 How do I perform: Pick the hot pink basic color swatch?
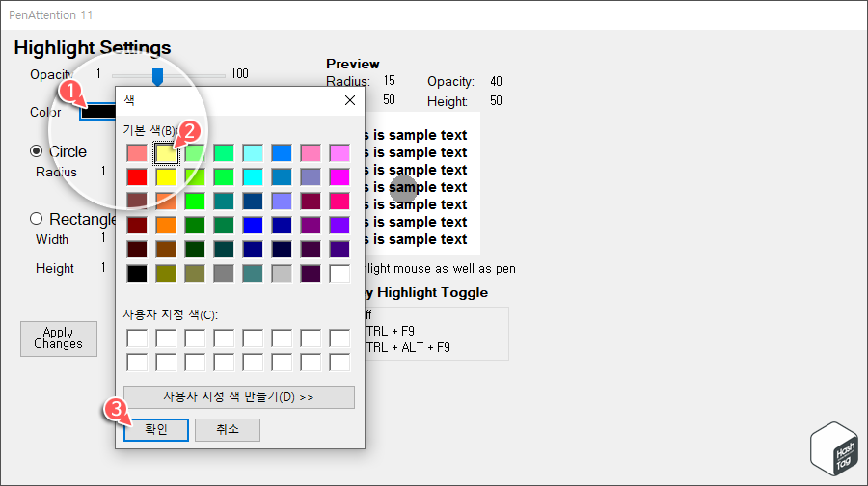(339, 201)
